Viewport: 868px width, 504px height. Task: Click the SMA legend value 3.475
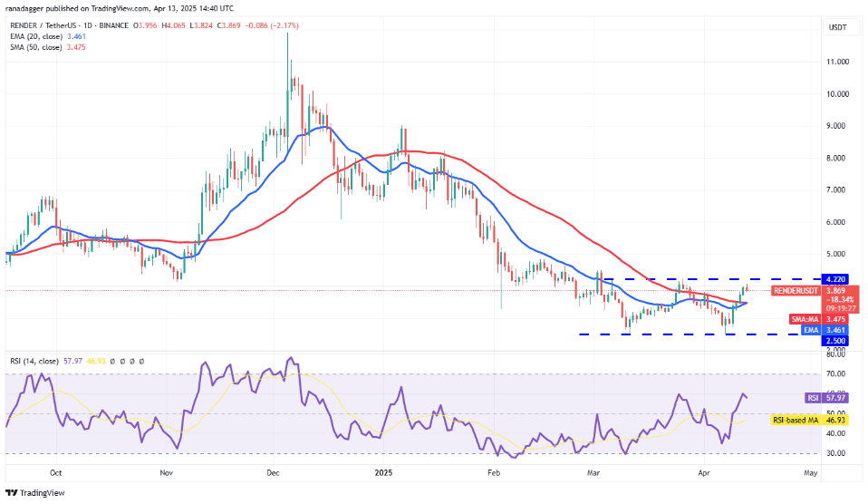[x=76, y=48]
